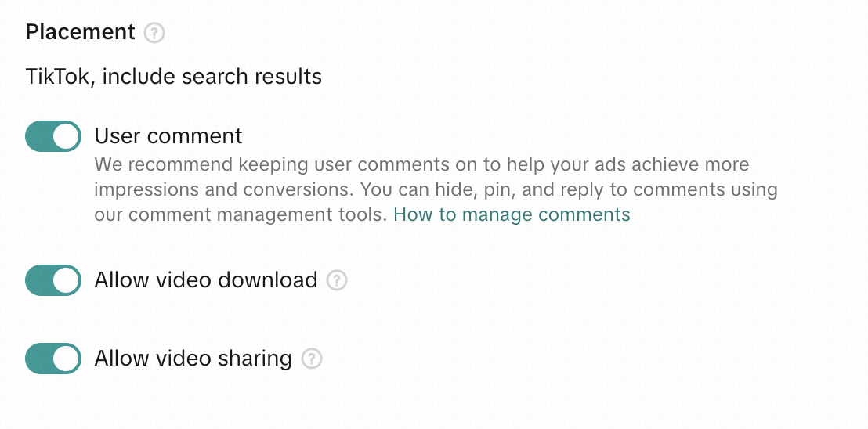Click the question mark beside Allow video sharing

(x=312, y=359)
